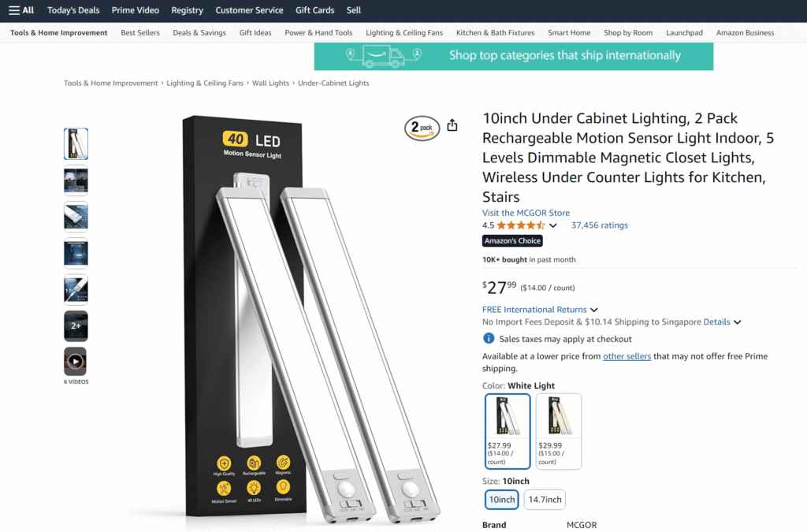Screen dimensions: 807x532
Task: Open the 37,456 ratings link
Action: coord(599,225)
